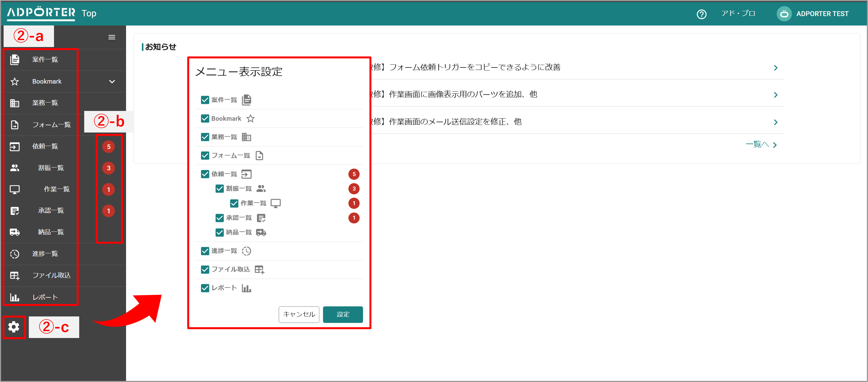Toggle 依頼一覧 checkbox in dialog
Image resolution: width=868 pixels, height=382 pixels.
coord(205,174)
